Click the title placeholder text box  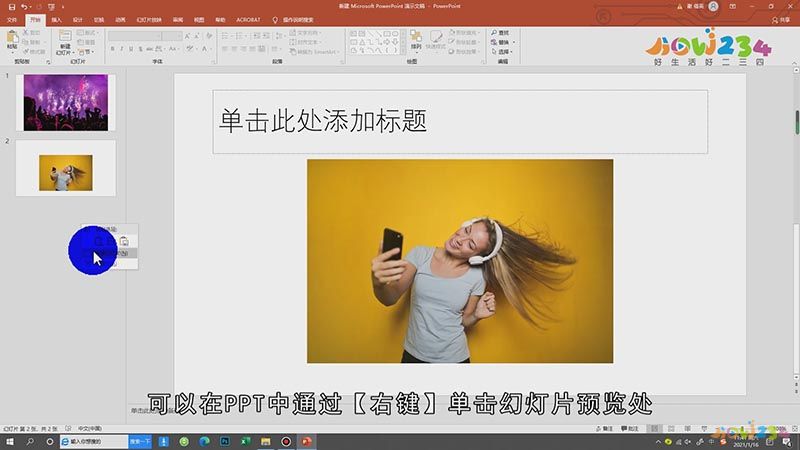click(460, 122)
